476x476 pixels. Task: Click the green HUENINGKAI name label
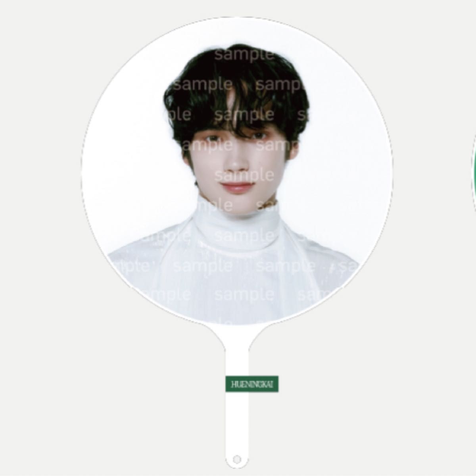pos(251,384)
